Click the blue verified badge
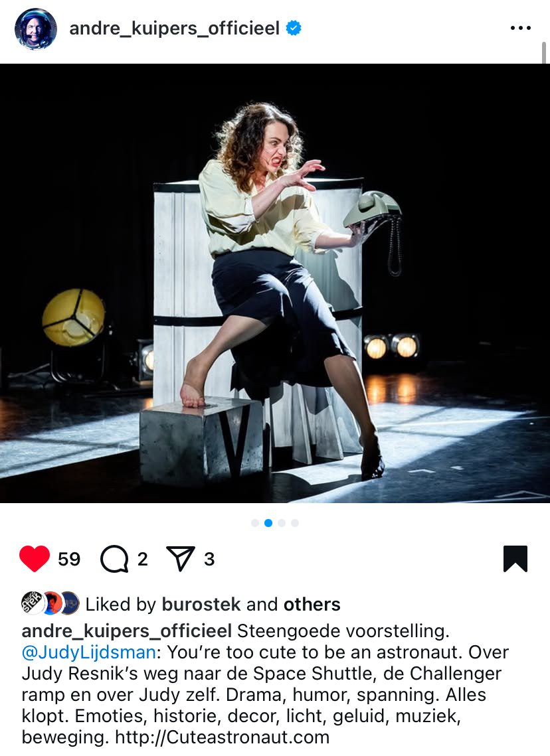 [294, 28]
